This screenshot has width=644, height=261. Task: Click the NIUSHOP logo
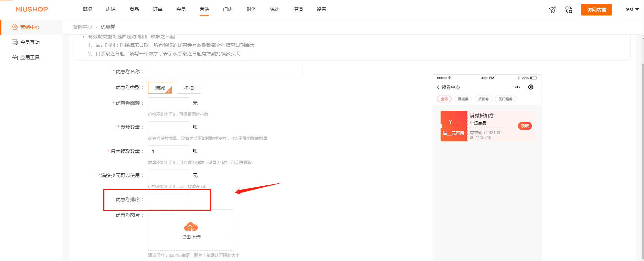[32, 9]
